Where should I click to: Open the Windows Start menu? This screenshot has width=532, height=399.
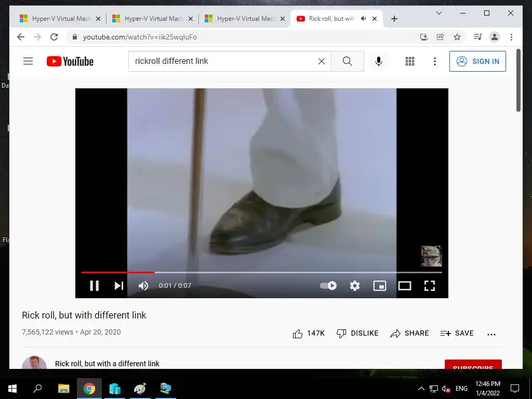12,389
